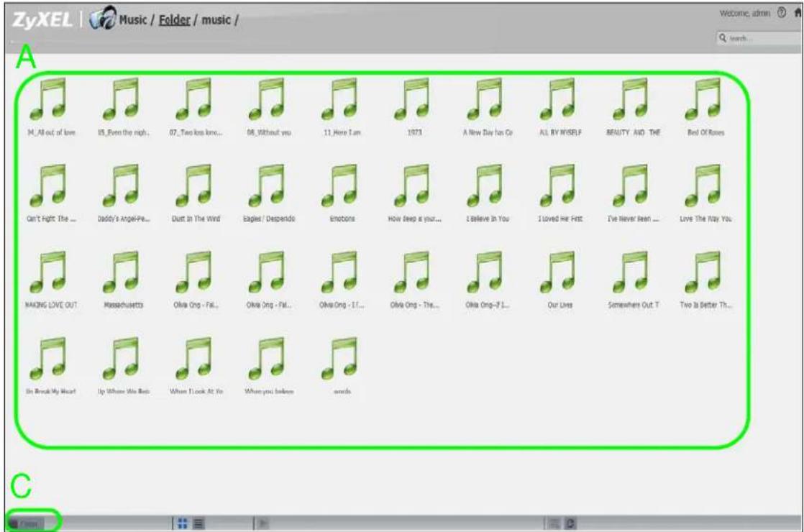Click the headphones Music icon in header
This screenshot has width=804, height=532.
(102, 18)
